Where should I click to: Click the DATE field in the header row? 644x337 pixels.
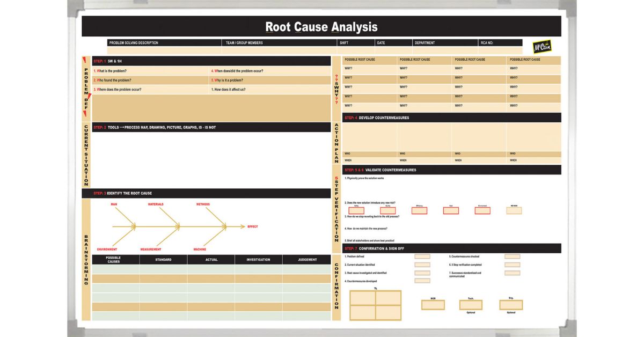coord(393,42)
